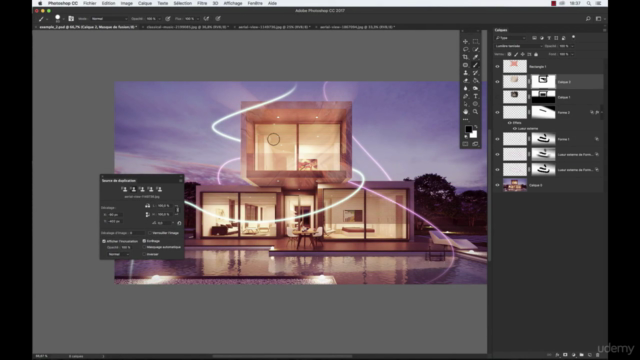The width and height of the screenshot is (640, 360).
Task: Enable Verrouiller l'image checkbox
Action: click(150, 233)
